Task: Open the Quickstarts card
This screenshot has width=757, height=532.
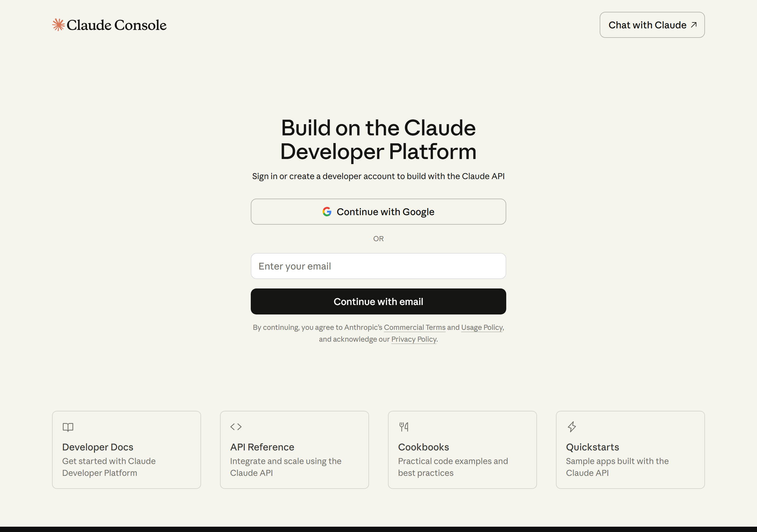Action: click(x=630, y=450)
